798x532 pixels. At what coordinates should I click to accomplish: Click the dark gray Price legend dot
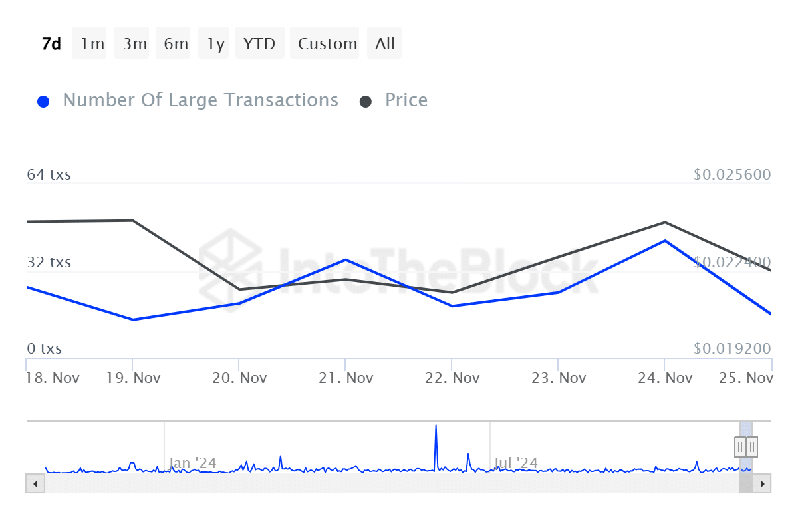click(366, 102)
